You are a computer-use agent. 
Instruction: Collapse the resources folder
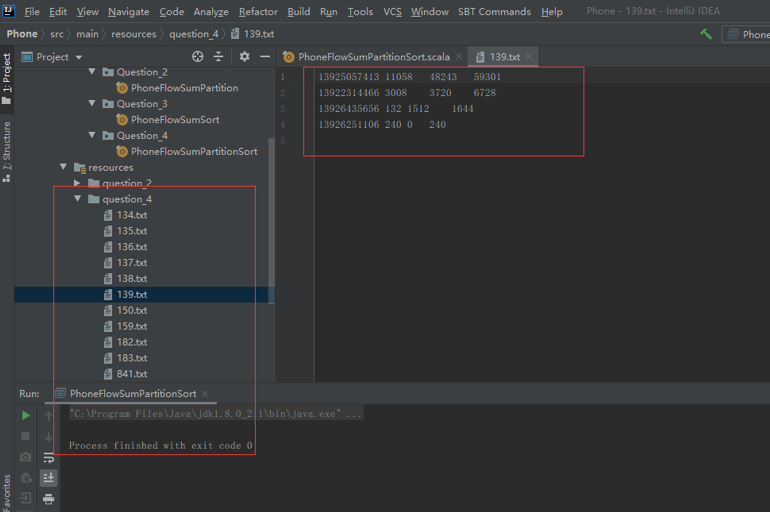click(63, 167)
